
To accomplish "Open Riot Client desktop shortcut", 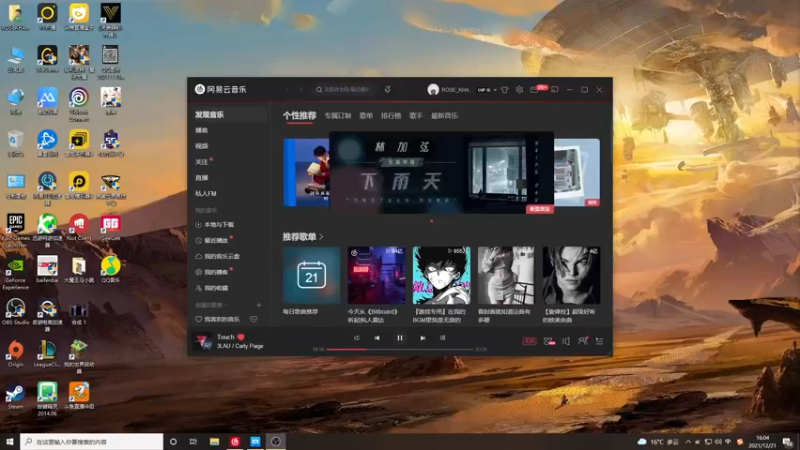I will click(79, 227).
